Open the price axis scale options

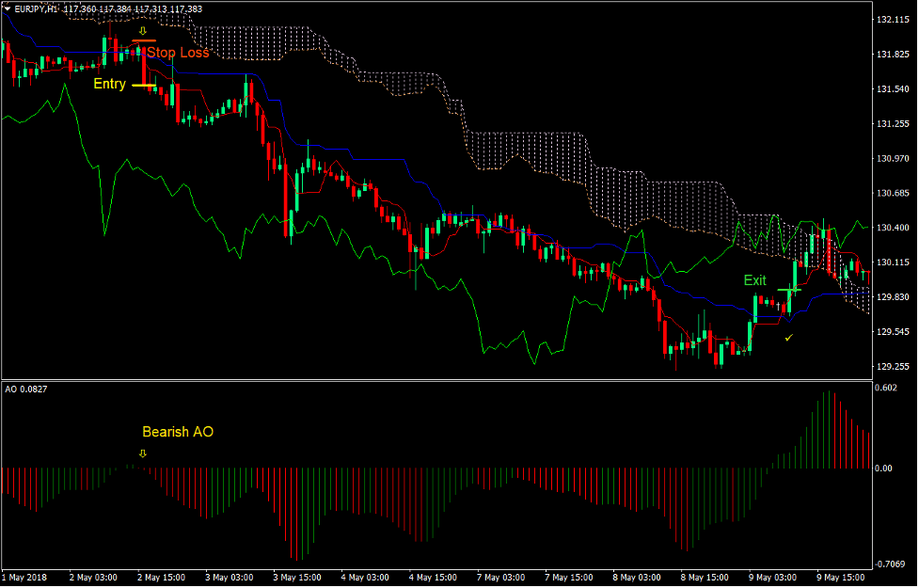(894, 188)
